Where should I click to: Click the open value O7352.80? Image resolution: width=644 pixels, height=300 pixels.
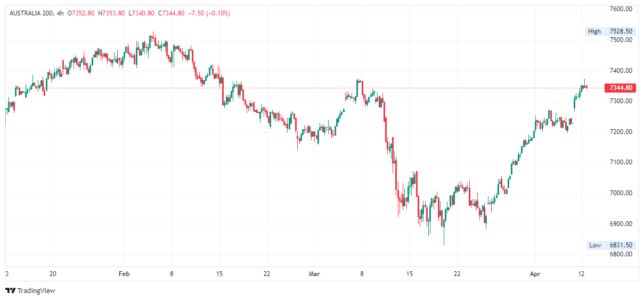pyautogui.click(x=81, y=13)
